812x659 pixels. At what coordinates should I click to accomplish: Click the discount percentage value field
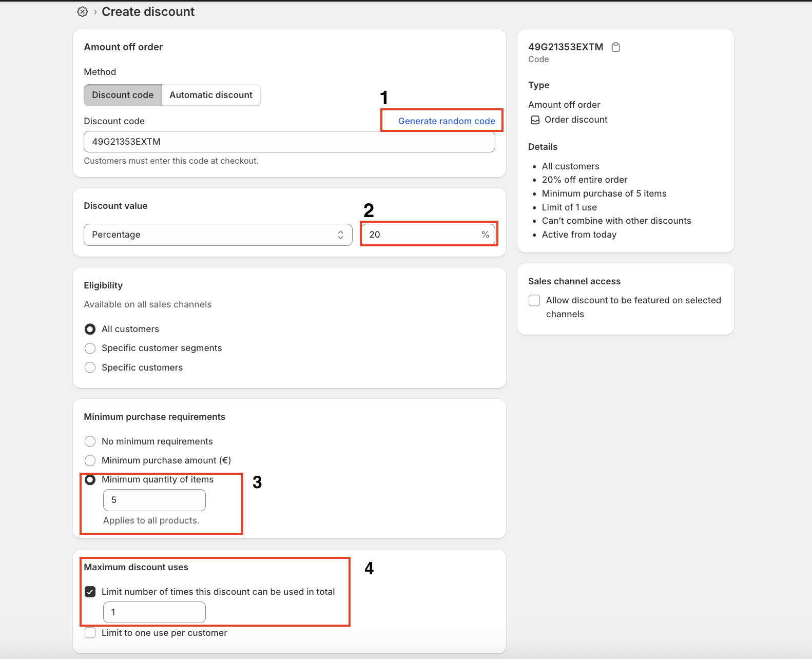[x=421, y=235]
